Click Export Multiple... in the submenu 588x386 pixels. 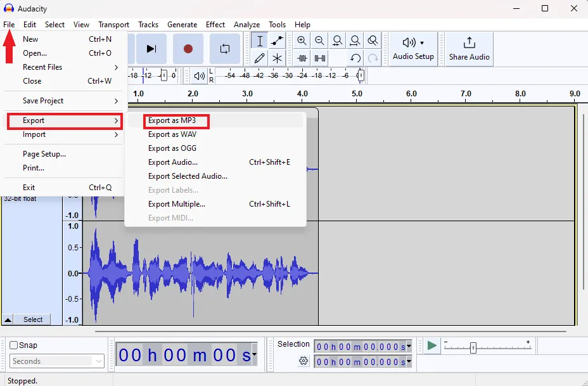tap(177, 204)
